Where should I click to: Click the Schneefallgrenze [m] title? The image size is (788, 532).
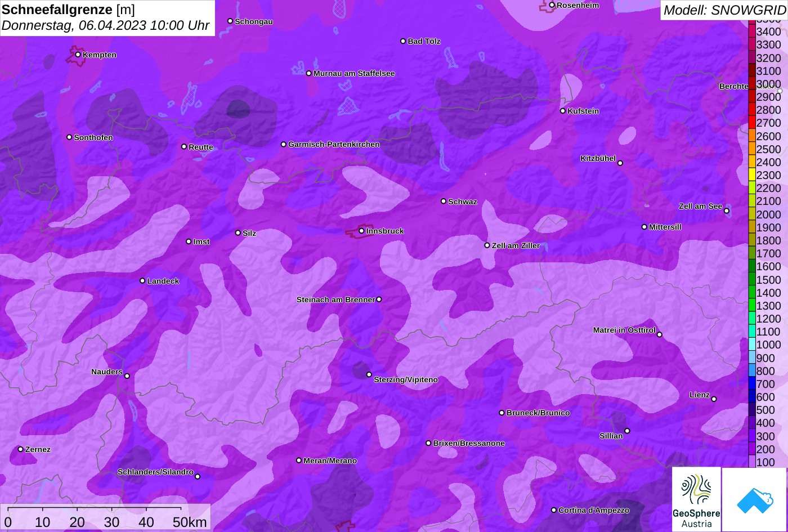click(x=68, y=10)
